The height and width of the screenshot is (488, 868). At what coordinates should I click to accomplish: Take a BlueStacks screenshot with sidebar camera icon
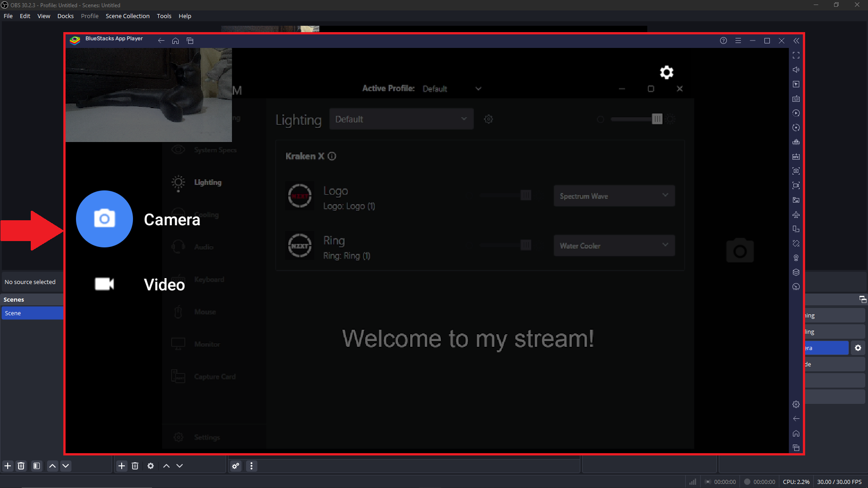796,171
